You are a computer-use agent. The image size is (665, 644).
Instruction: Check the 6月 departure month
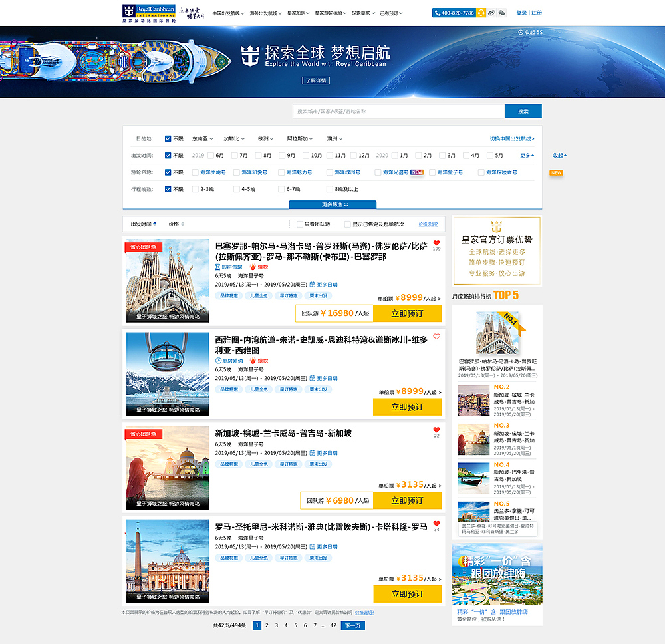pos(211,156)
